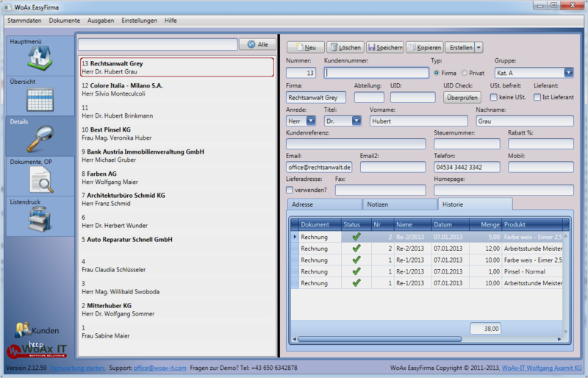The image size is (588, 378).
Task: Click the Pinsel - Normal product cell
Action: click(x=532, y=271)
